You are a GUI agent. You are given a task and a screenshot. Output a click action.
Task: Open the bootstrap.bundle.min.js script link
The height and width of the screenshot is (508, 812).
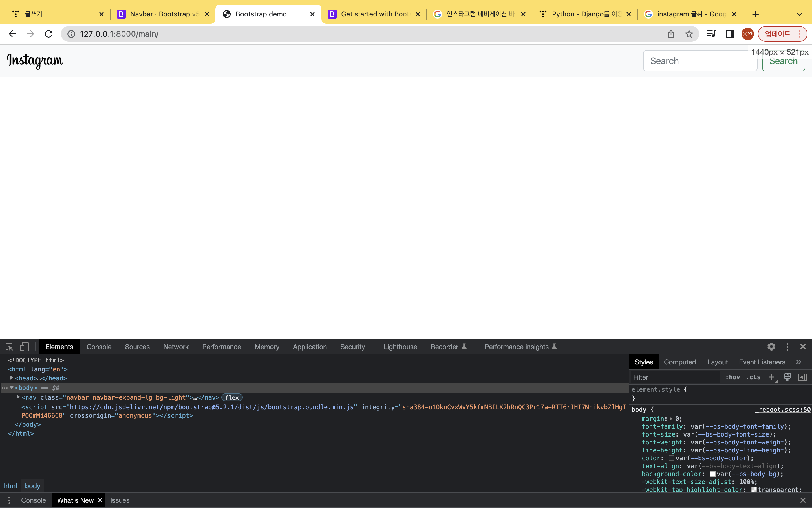pyautogui.click(x=212, y=407)
